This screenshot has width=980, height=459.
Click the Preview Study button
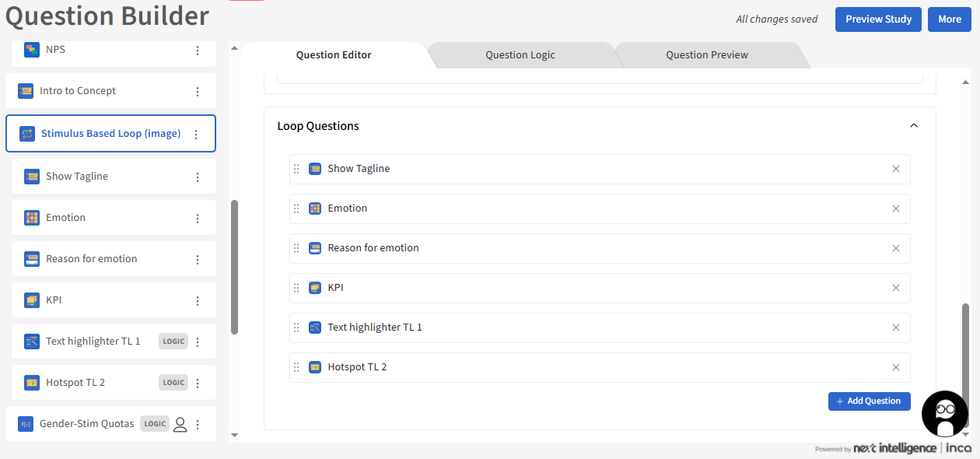tap(878, 19)
